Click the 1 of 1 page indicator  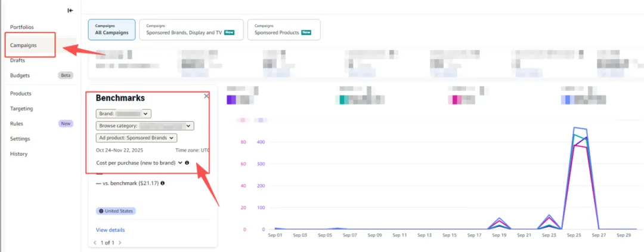tap(107, 243)
